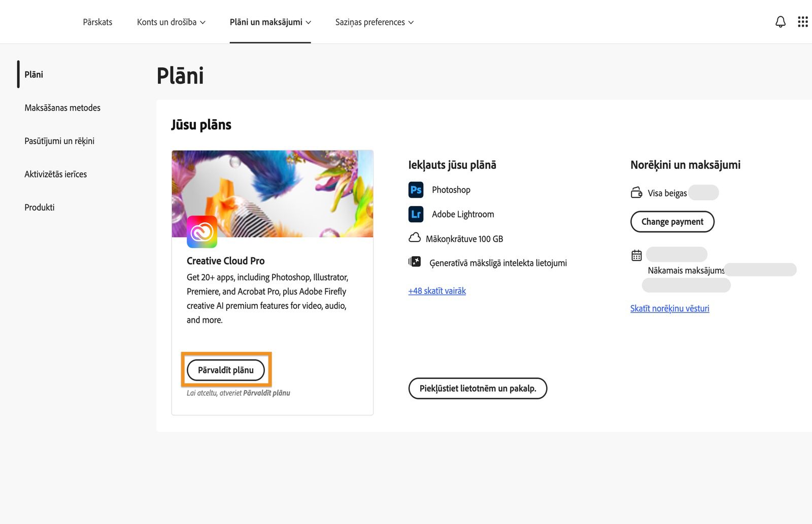812x524 pixels.
Task: Click Mākoņkrātuve 100 GB text
Action: pyautogui.click(x=464, y=238)
